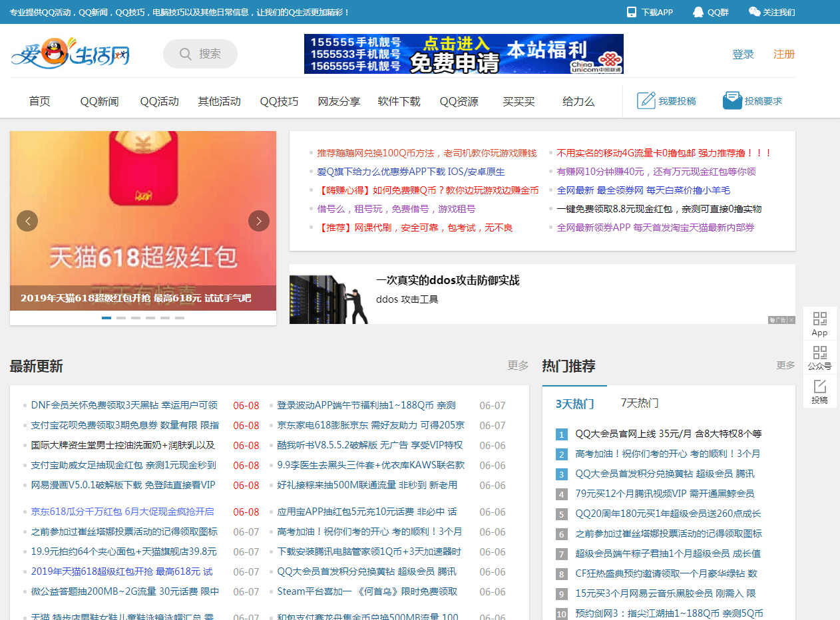The width and height of the screenshot is (840, 620).
Task: Click the 注册 registration link
Action: (784, 54)
